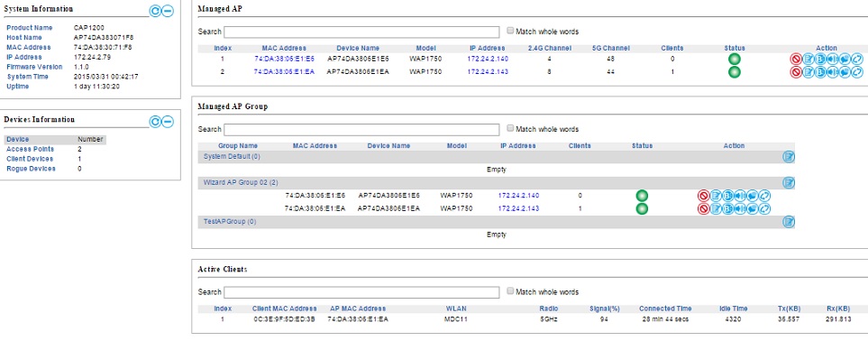Select the TestAPGroup (0) group row

(497, 221)
